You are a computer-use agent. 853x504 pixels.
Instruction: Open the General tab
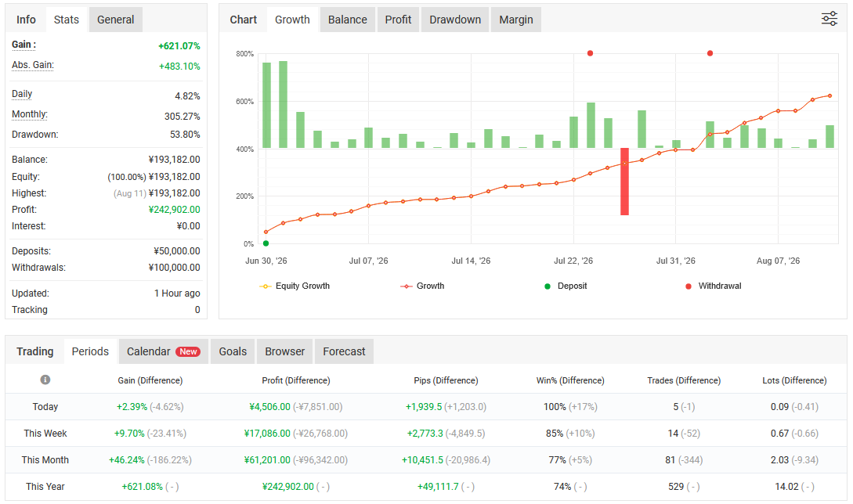(115, 20)
